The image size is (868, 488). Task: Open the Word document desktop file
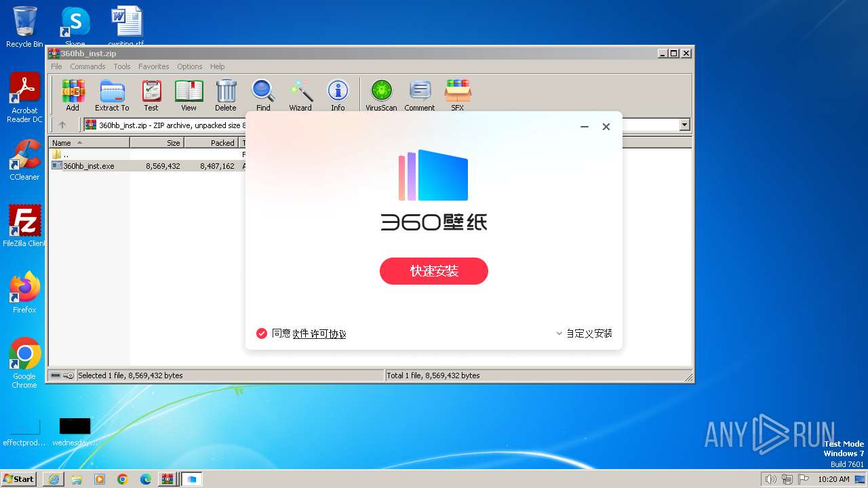pyautogui.click(x=126, y=27)
